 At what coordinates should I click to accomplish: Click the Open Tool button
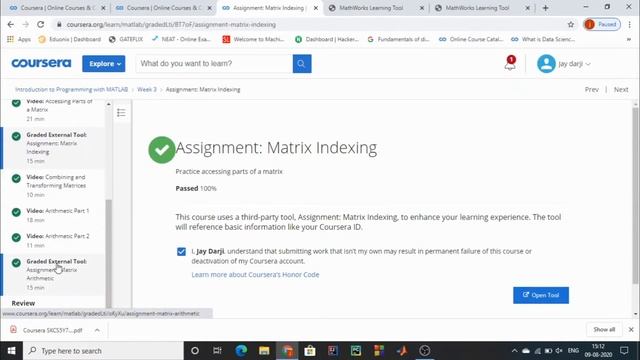[x=541, y=295]
